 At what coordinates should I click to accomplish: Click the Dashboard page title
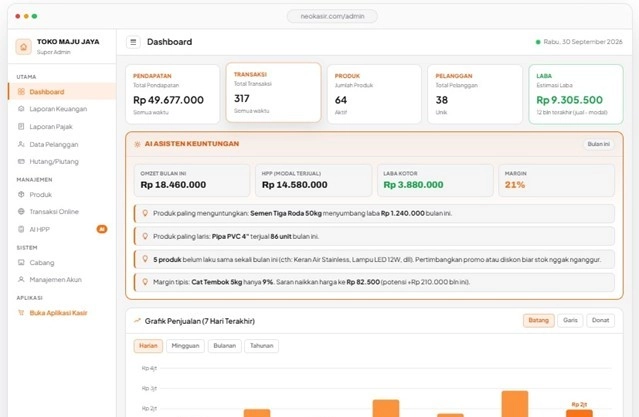pyautogui.click(x=170, y=42)
